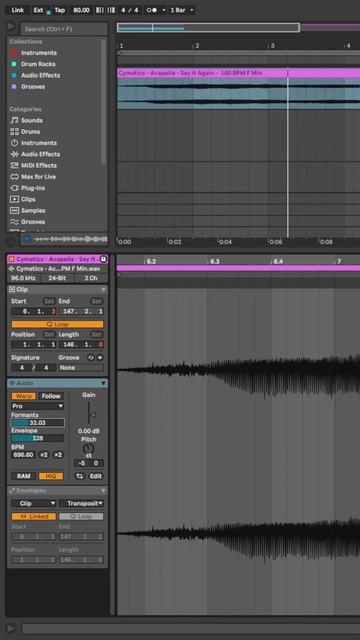Collapse the Clip section triangle
The width and height of the screenshot is (360, 640).
tap(103, 289)
